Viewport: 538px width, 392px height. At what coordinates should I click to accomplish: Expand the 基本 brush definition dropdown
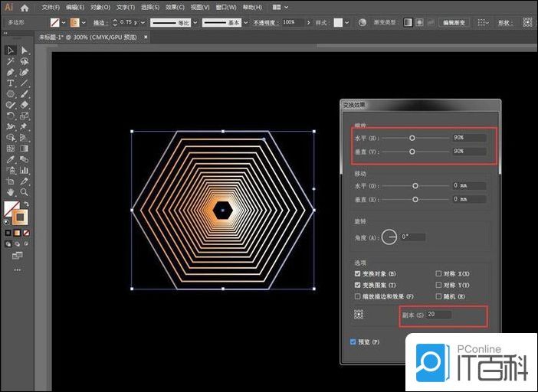tap(248, 23)
